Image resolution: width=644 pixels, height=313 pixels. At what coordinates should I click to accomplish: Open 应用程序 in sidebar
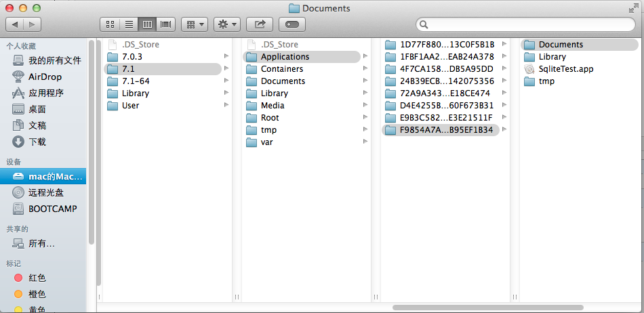[x=43, y=93]
